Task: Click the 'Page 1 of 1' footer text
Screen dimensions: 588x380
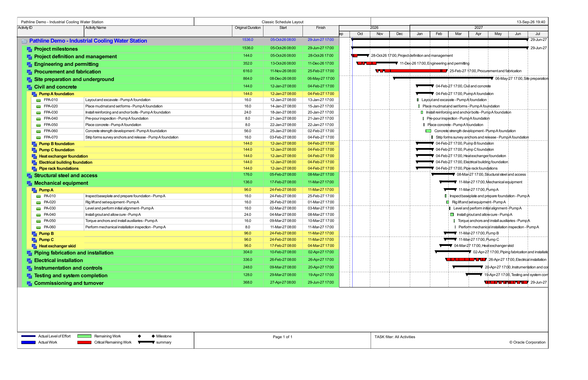Action: [283, 337]
